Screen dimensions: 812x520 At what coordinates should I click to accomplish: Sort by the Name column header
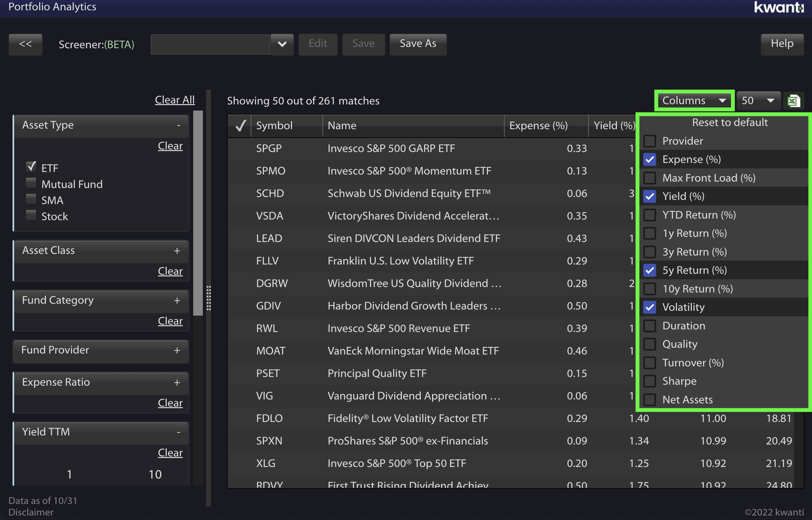click(x=413, y=126)
